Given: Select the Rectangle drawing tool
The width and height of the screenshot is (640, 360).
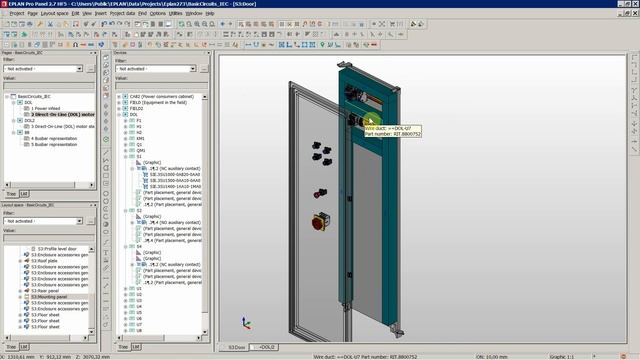Looking at the screenshot, I should [x=106, y=176].
